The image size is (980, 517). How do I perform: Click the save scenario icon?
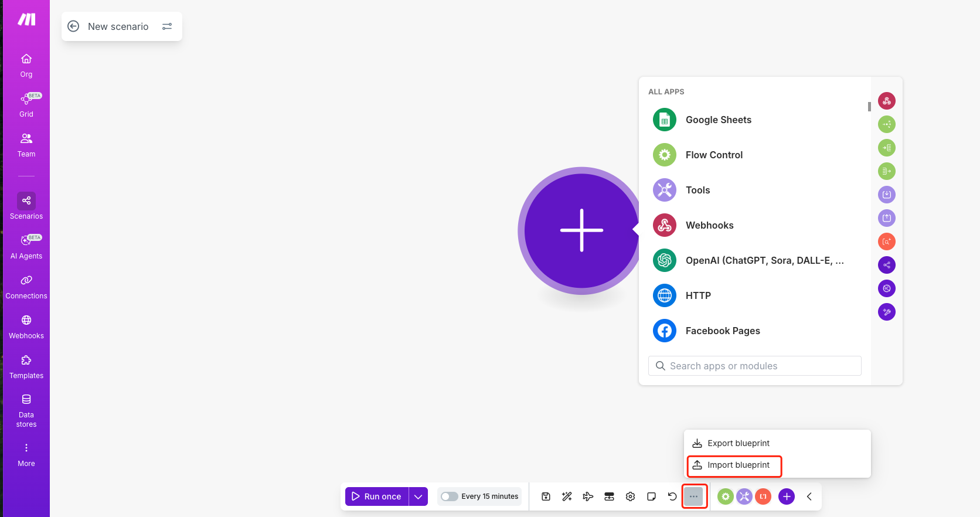pyautogui.click(x=546, y=496)
